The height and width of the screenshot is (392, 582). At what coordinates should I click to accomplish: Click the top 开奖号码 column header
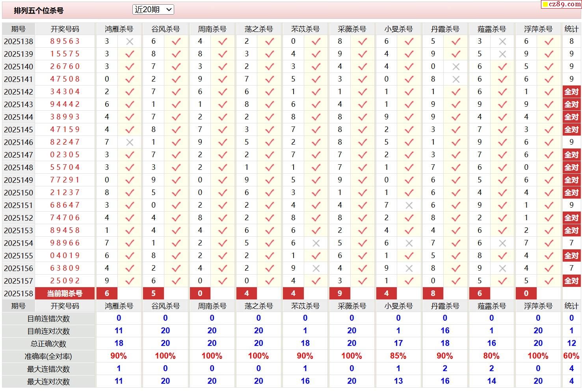pyautogui.click(x=65, y=29)
